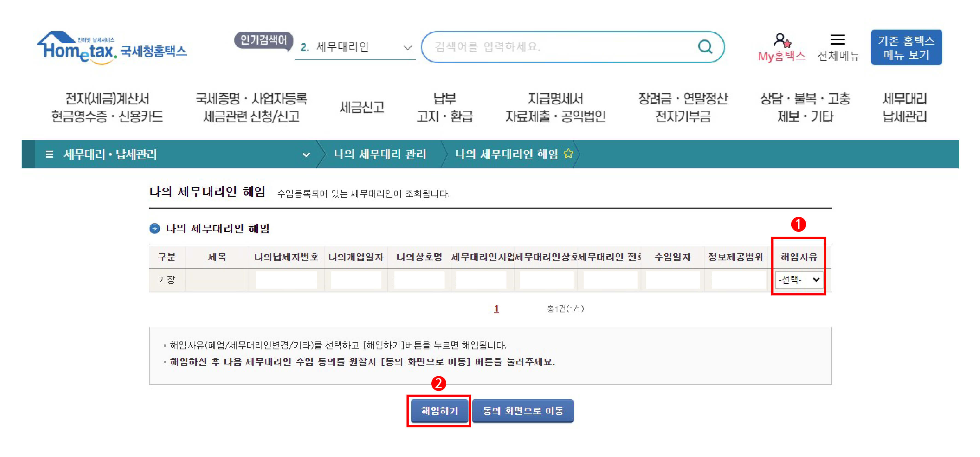980x457 pixels.
Task: Click the hamburger icon beside 세무대리·납세관리
Action: [x=49, y=154]
